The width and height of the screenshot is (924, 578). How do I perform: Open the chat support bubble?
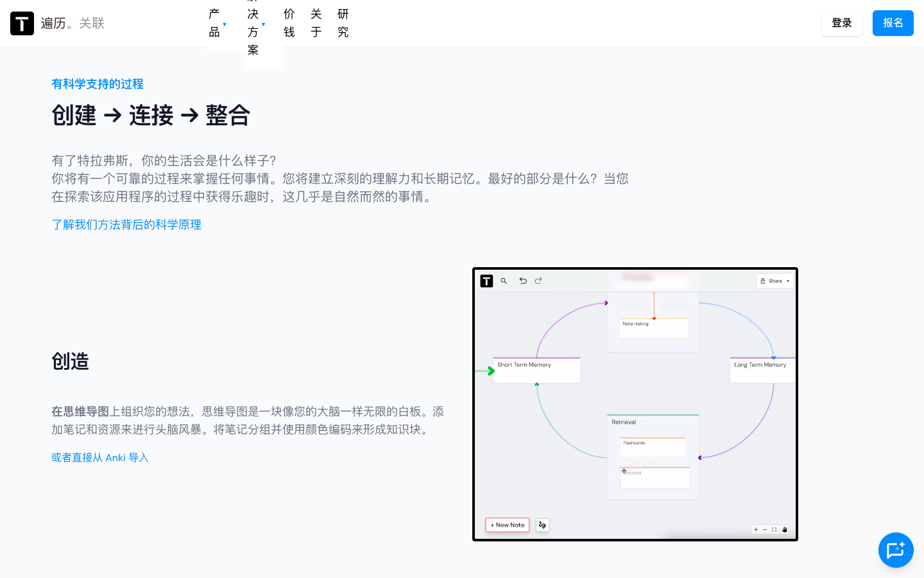(895, 550)
